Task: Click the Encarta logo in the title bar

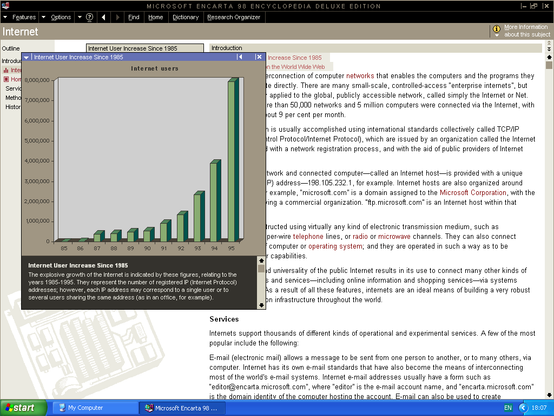Action: click(5, 5)
